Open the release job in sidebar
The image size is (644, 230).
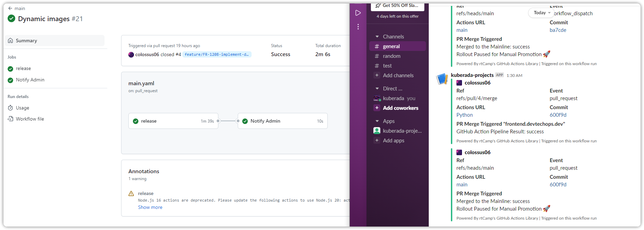[23, 69]
